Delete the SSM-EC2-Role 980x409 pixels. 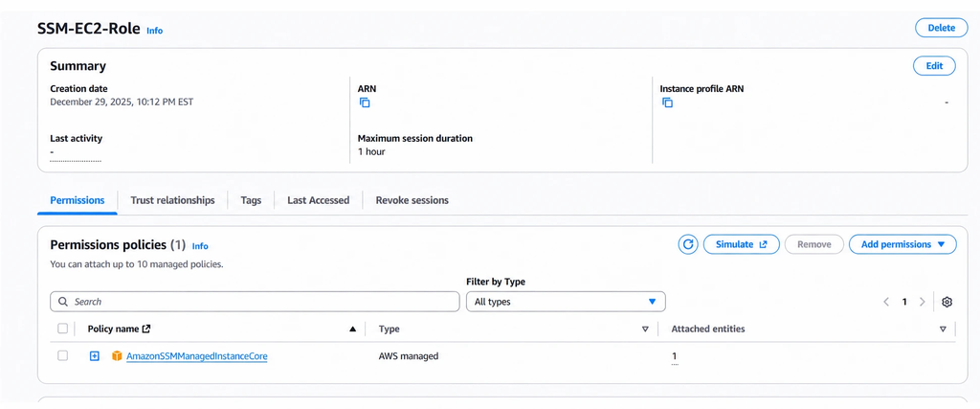coord(942,28)
